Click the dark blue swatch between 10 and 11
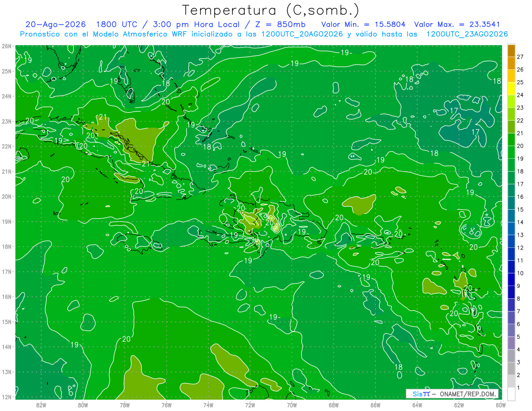This screenshot has height=411, width=532. click(x=511, y=266)
